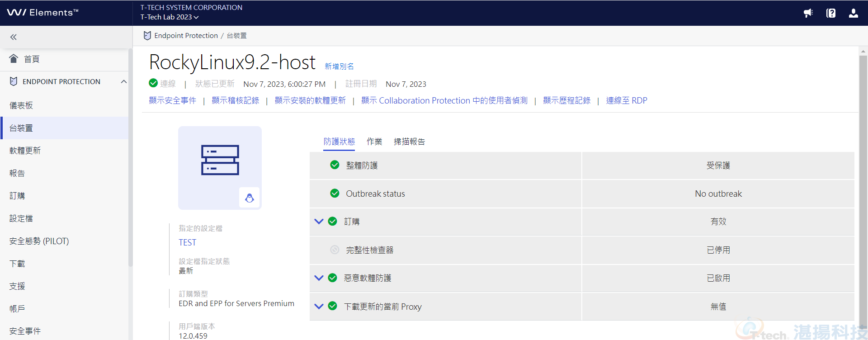Screen dimensions: 868x340
Task: Click the 已啟用 status value
Action: click(x=718, y=278)
